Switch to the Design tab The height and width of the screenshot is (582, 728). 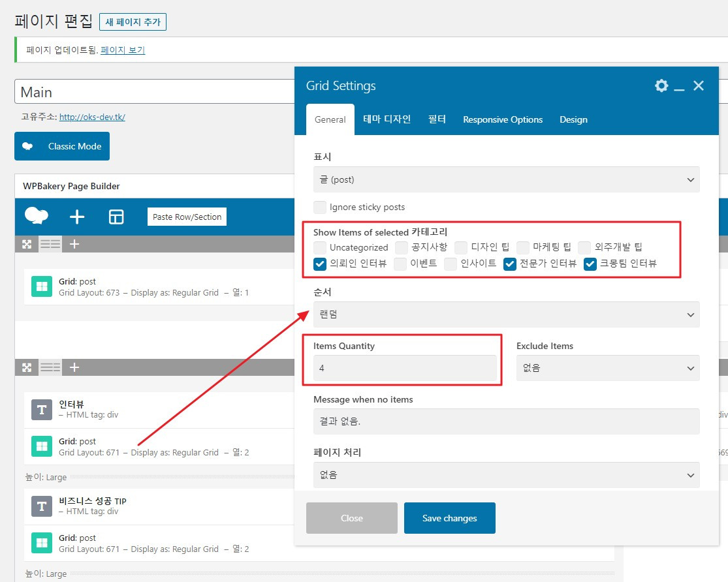[x=573, y=119]
